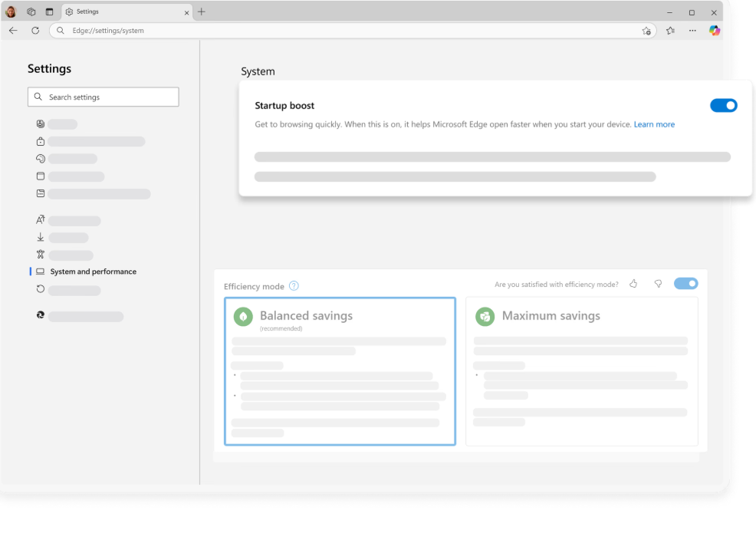Click the thumbs down feedback icon

point(658,284)
